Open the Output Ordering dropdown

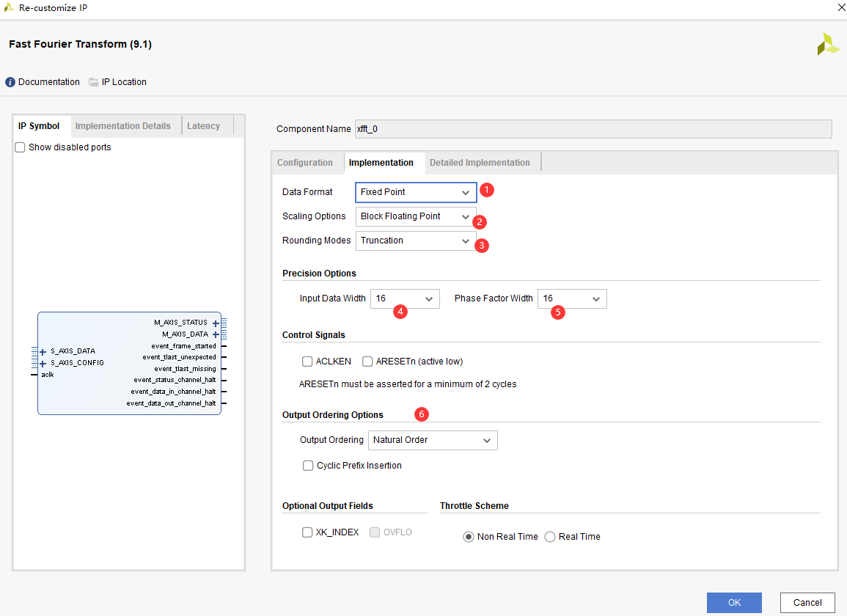433,440
